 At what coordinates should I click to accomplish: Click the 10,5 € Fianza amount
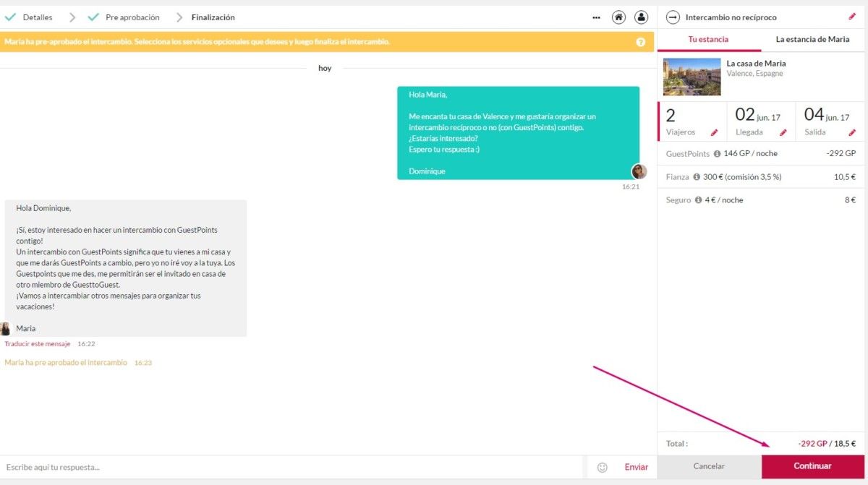(x=845, y=177)
